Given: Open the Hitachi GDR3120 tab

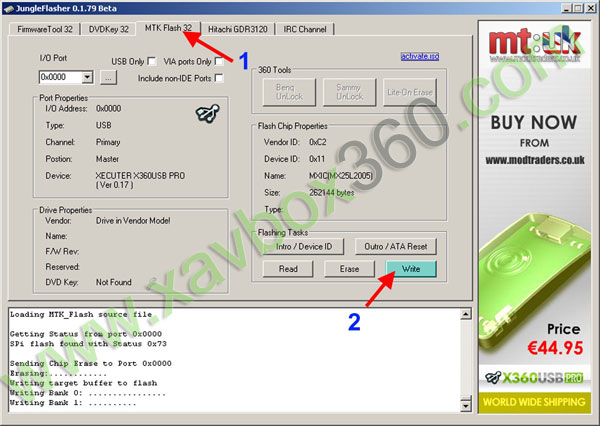Looking at the screenshot, I should point(238,29).
